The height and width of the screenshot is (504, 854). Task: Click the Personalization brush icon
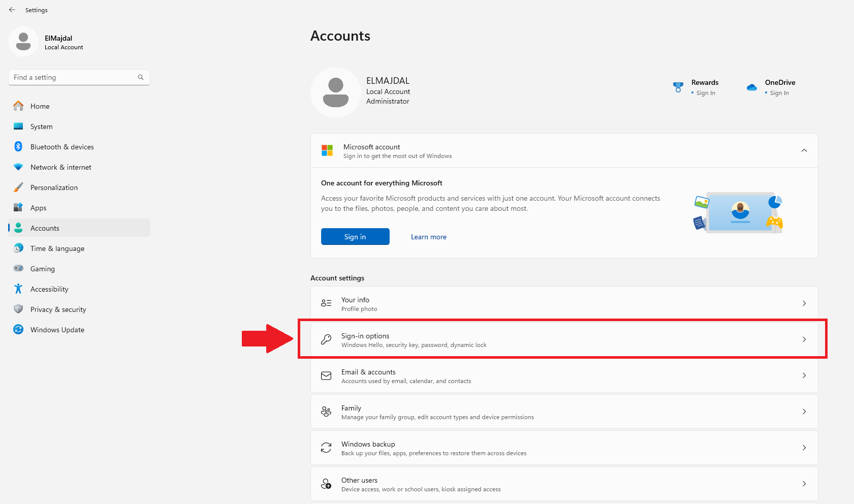18,187
